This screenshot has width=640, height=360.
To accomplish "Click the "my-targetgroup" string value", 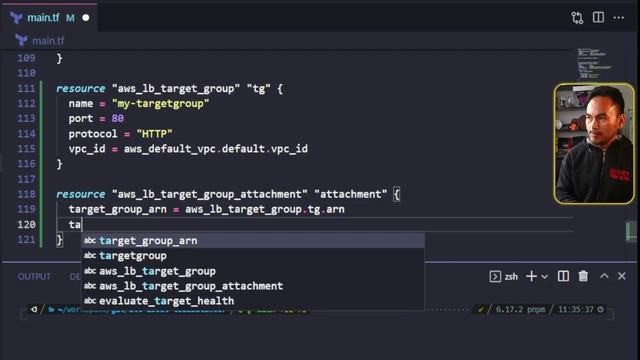I will 160,104.
